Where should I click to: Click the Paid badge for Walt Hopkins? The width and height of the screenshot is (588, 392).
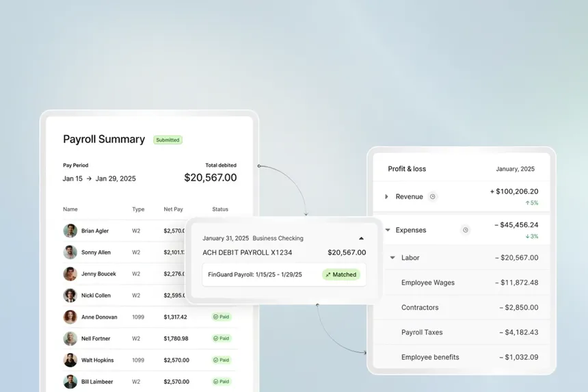coord(222,360)
